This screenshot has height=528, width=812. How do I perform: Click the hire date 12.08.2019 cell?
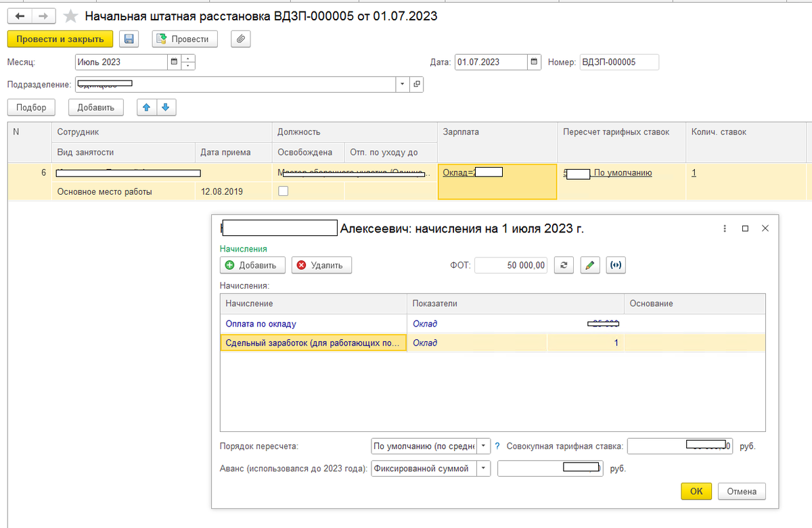pos(233,191)
